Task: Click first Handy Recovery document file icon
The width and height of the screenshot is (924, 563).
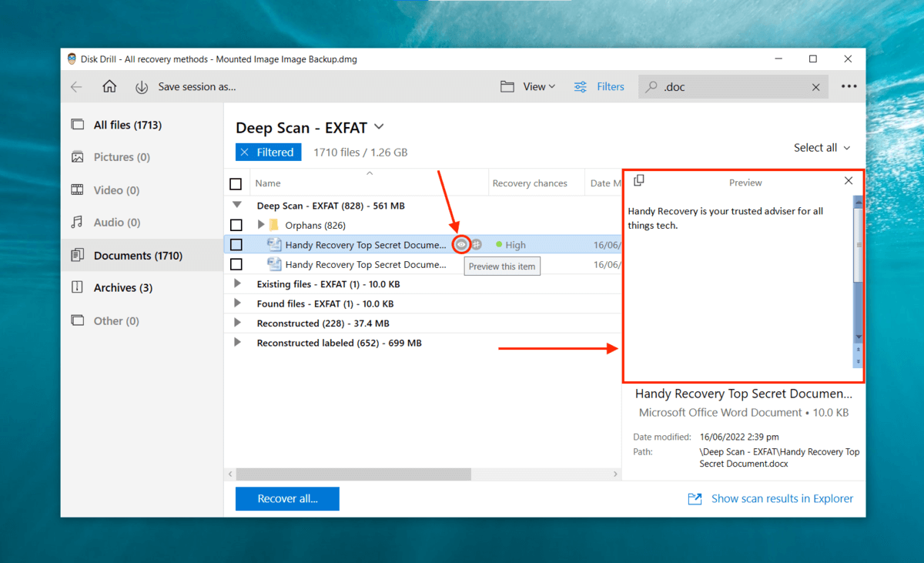Action: [x=273, y=244]
